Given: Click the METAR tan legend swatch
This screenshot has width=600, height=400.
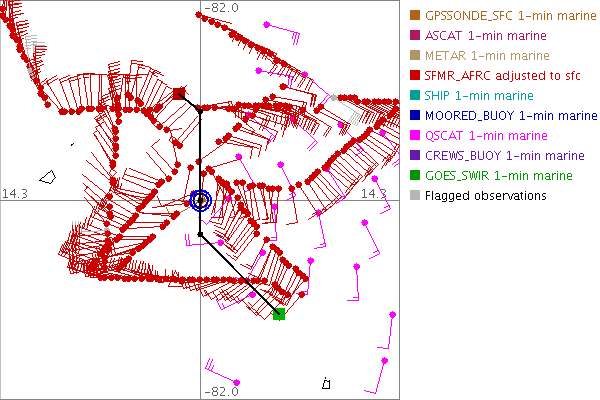Looking at the screenshot, I should point(414,55).
